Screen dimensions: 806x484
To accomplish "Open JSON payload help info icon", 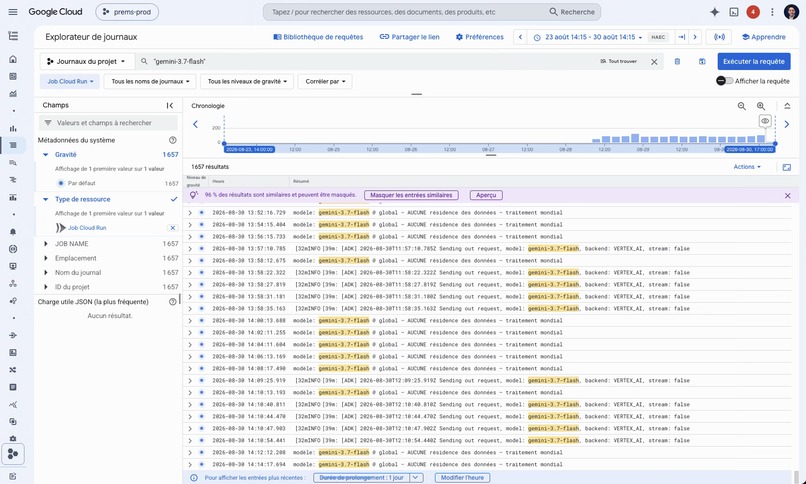I will point(173,302).
